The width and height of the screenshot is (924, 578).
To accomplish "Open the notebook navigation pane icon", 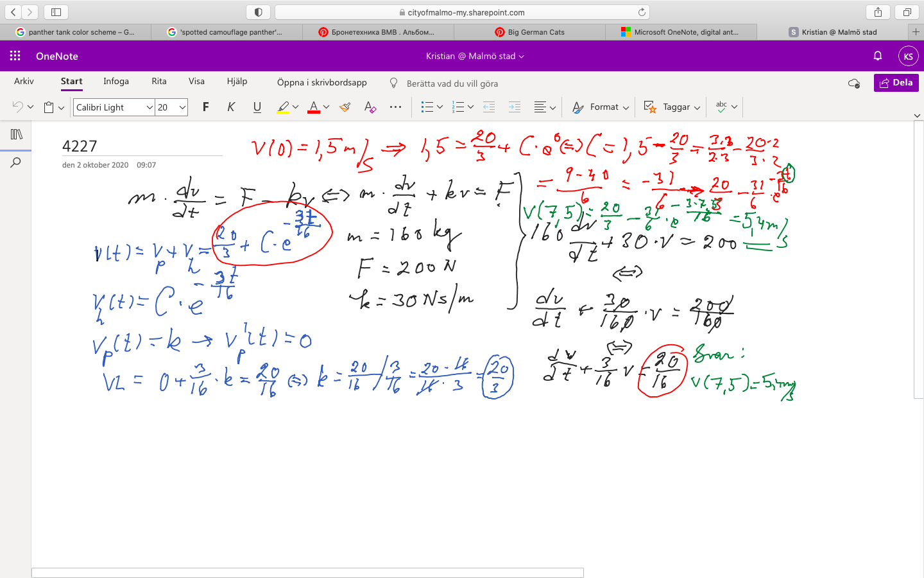I will pyautogui.click(x=16, y=134).
